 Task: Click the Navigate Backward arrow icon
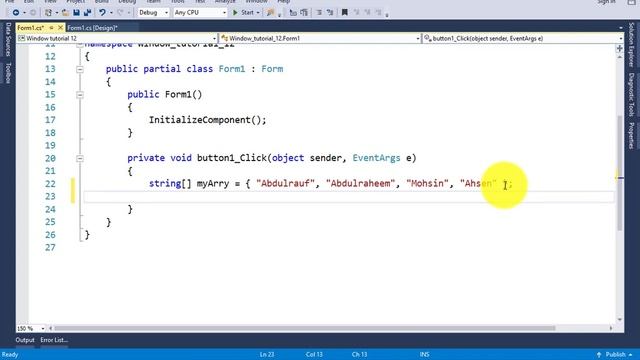pos(16,13)
